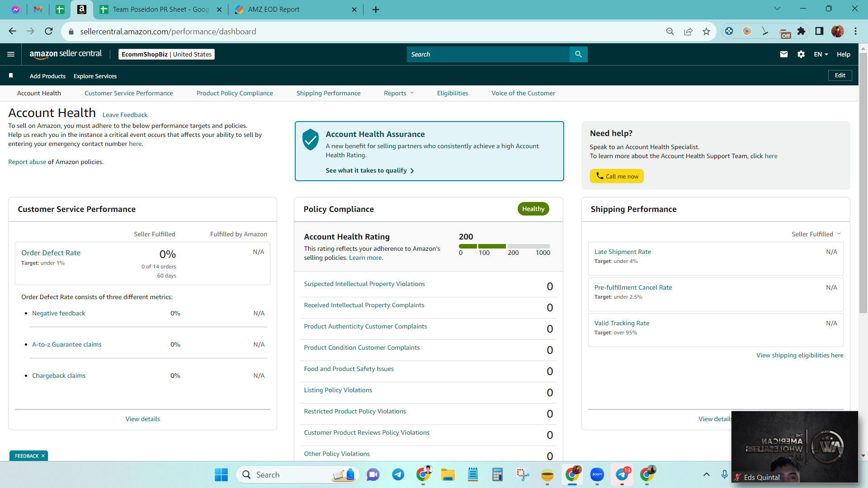Open the EN language dropdown
This screenshot has width=868, height=488.
click(821, 54)
